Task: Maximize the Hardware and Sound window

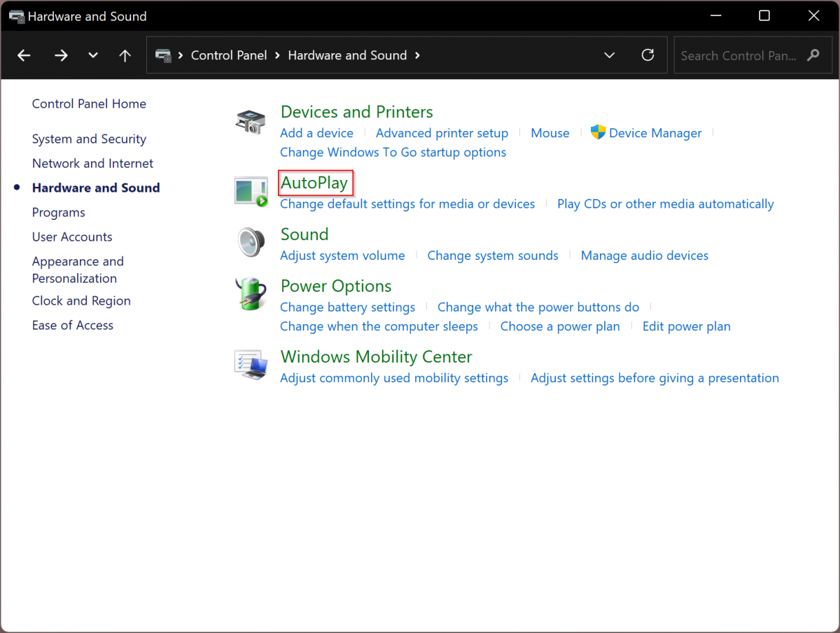Action: (764, 15)
